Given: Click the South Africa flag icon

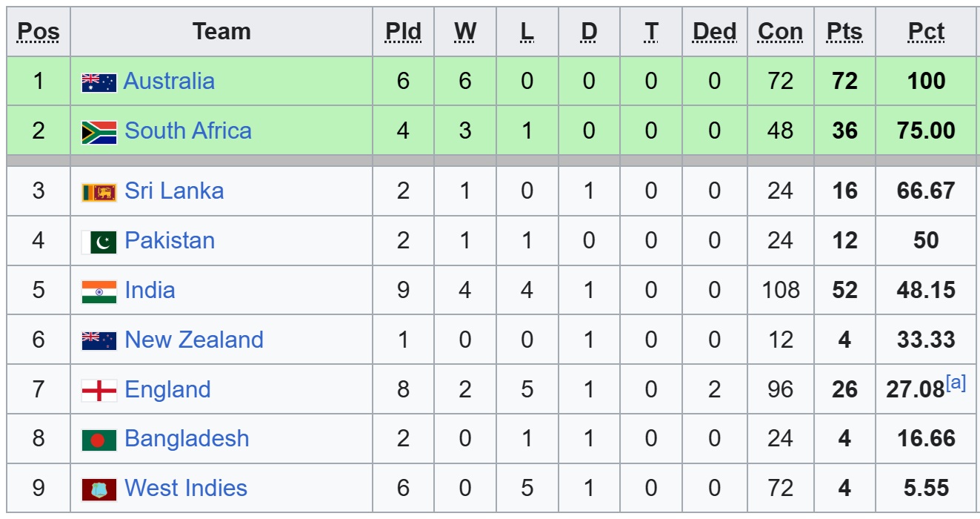Looking at the screenshot, I should pyautogui.click(x=99, y=132).
